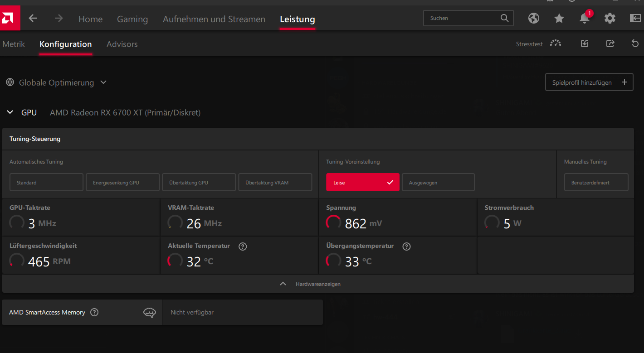Viewport: 644px width, 353px height.
Task: Select Übertaktung GPU tuning option
Action: (199, 182)
